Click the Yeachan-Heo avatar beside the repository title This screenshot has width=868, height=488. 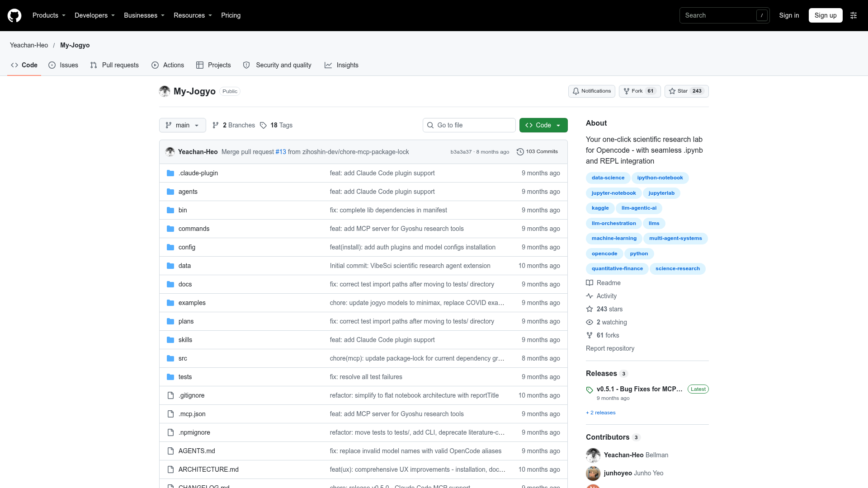(x=165, y=91)
